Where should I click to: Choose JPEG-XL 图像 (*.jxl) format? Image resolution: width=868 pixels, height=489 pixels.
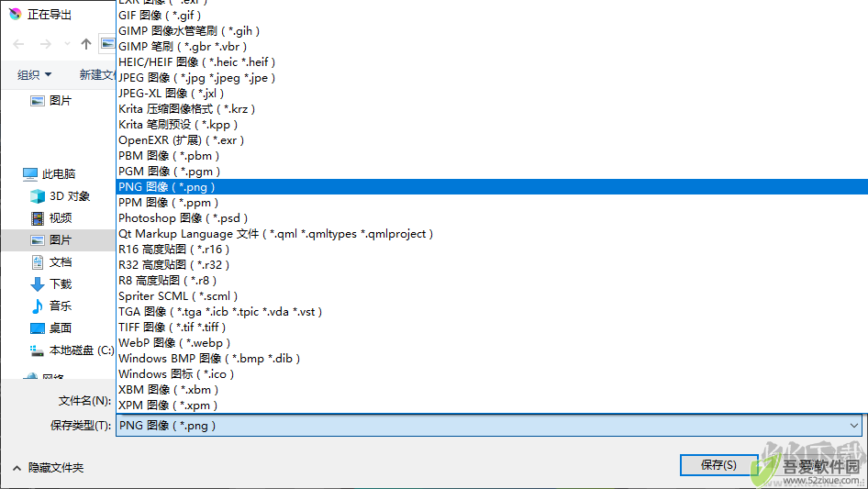pyautogui.click(x=492, y=93)
